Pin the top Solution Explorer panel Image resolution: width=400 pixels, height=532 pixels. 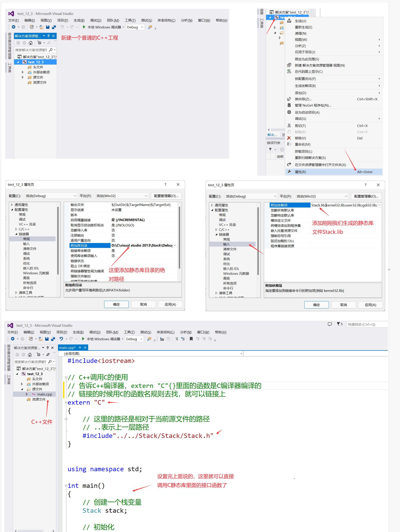(x=48, y=36)
